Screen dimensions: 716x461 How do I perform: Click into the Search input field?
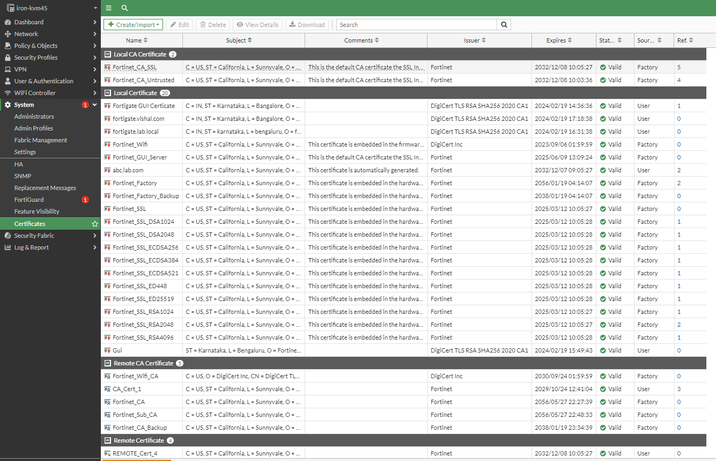coord(415,24)
